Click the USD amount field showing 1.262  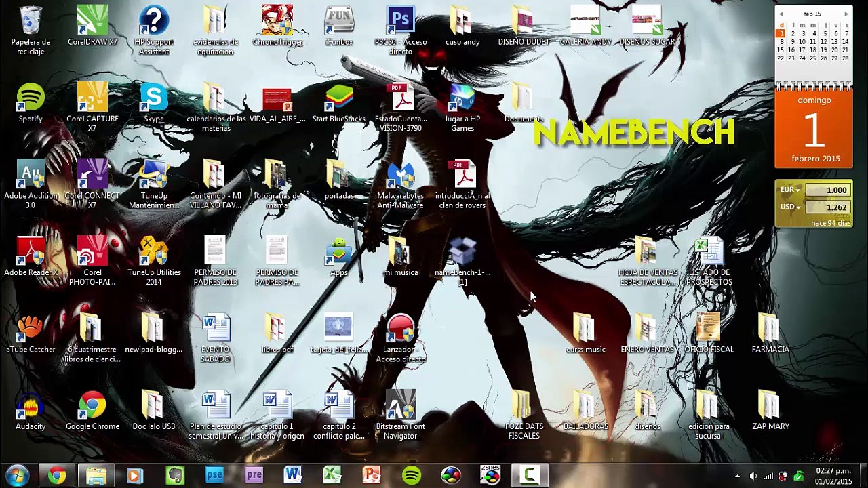tap(827, 207)
